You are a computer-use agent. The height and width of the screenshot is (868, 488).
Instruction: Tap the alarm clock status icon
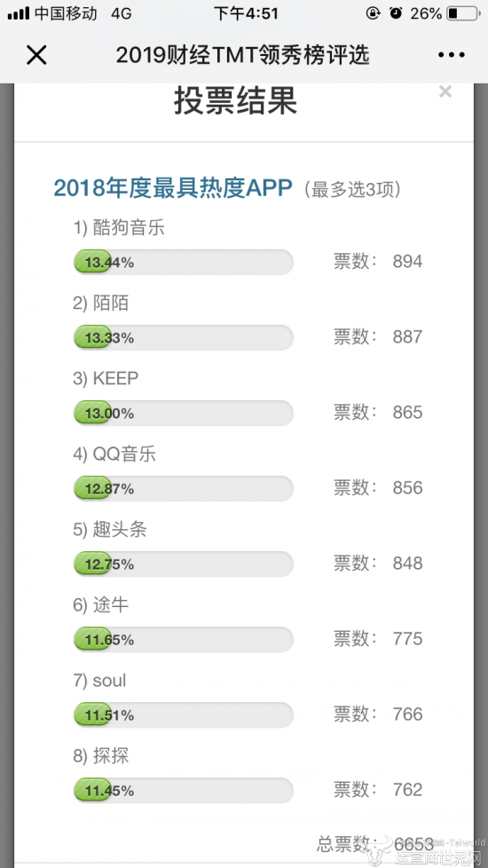396,12
